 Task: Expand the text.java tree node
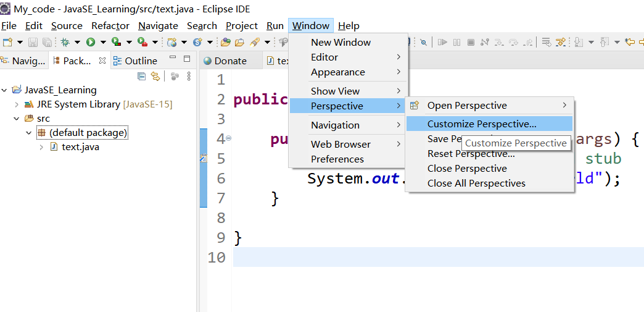(41, 147)
